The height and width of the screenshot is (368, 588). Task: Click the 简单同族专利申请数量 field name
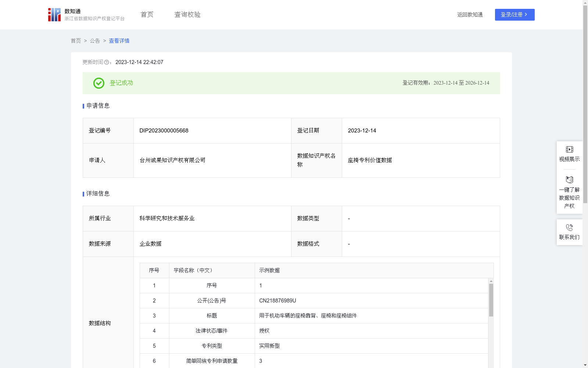212,361
